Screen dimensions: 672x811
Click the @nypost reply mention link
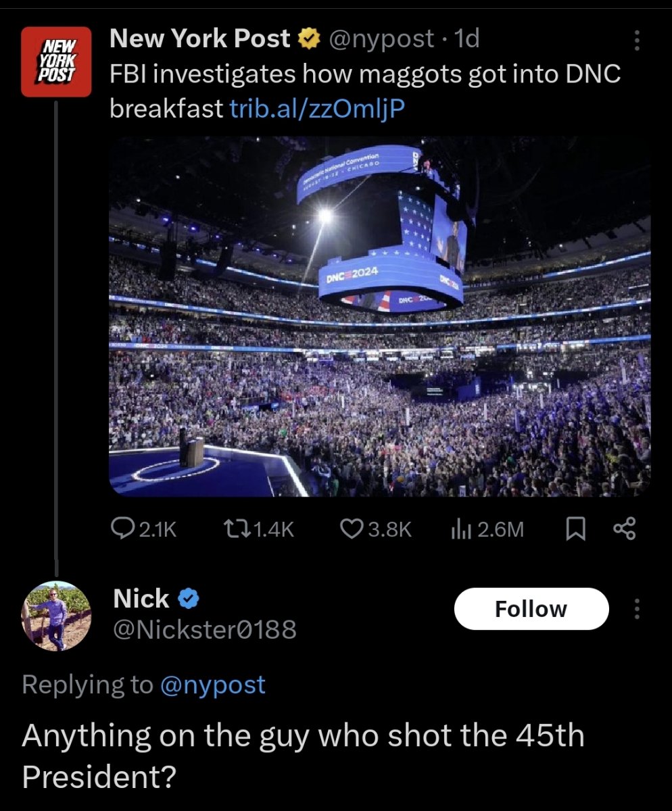(212, 685)
